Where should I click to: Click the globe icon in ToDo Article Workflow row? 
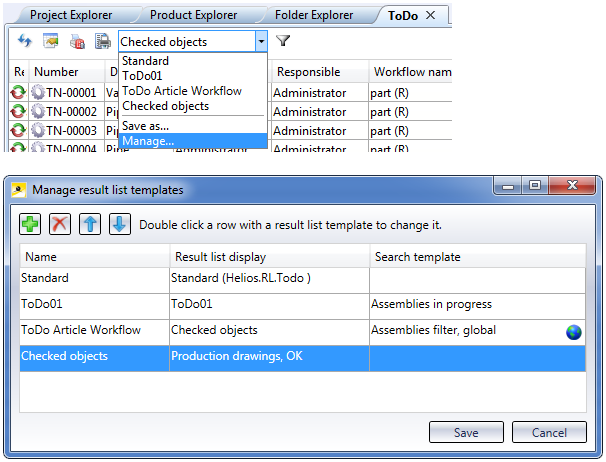tap(574, 332)
